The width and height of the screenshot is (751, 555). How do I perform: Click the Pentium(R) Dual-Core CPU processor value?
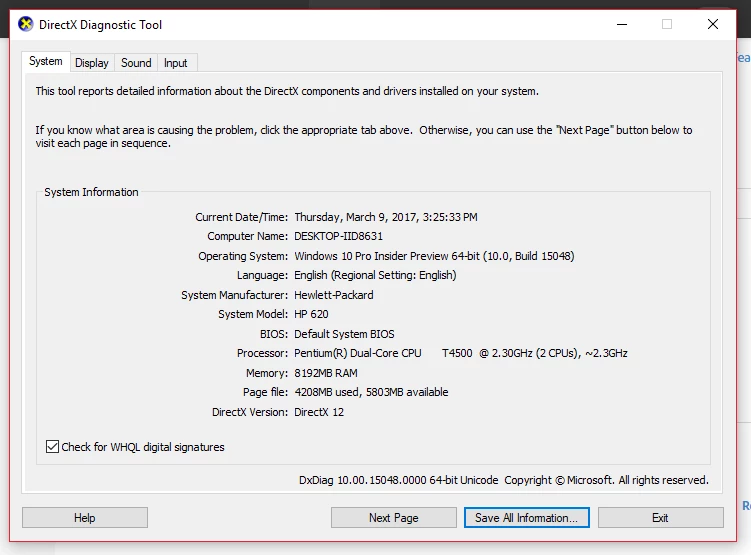(461, 353)
